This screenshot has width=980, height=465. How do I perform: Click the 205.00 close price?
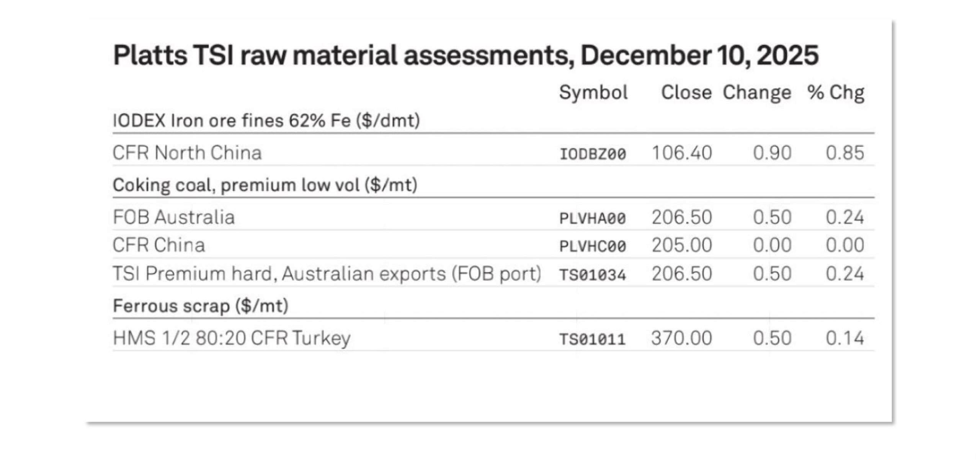pyautogui.click(x=681, y=245)
